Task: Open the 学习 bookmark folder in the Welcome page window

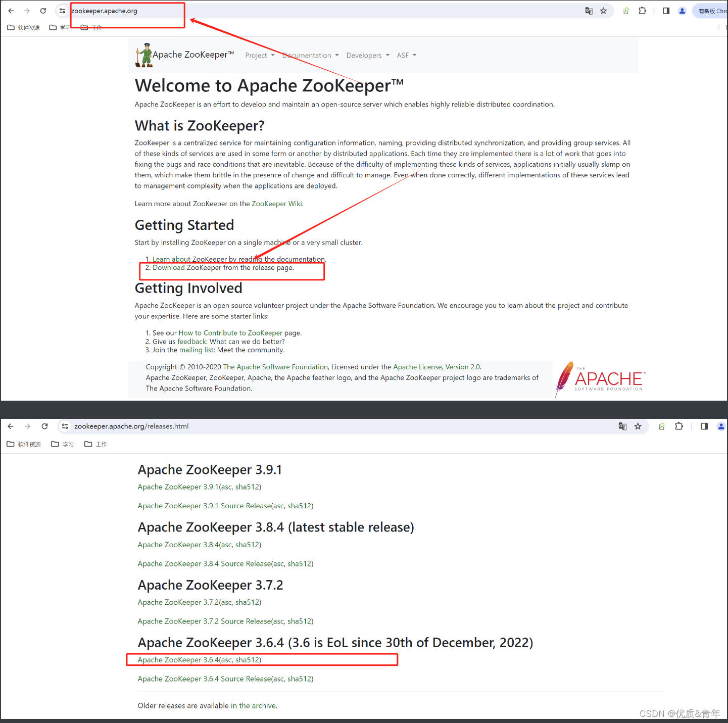Action: tap(60, 28)
